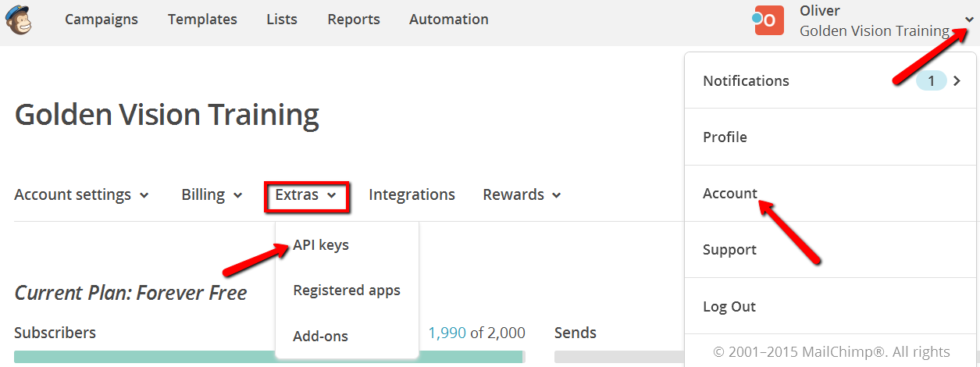Open Registered apps under Extras
The image size is (980, 367).
347,290
